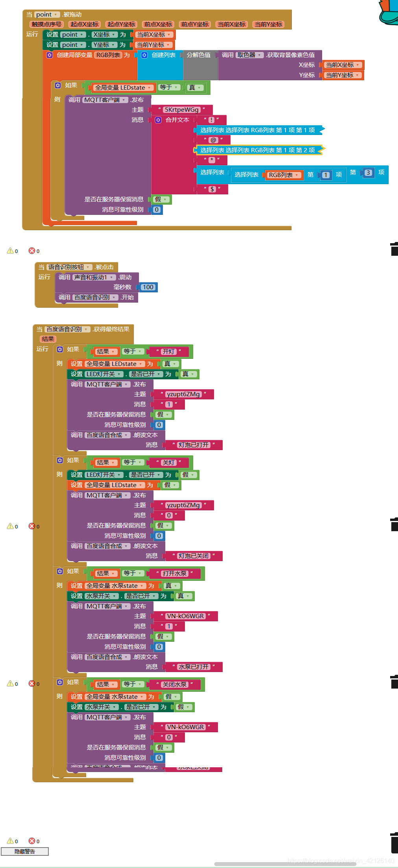Edit 关灯 text literal in comparison

[168, 463]
